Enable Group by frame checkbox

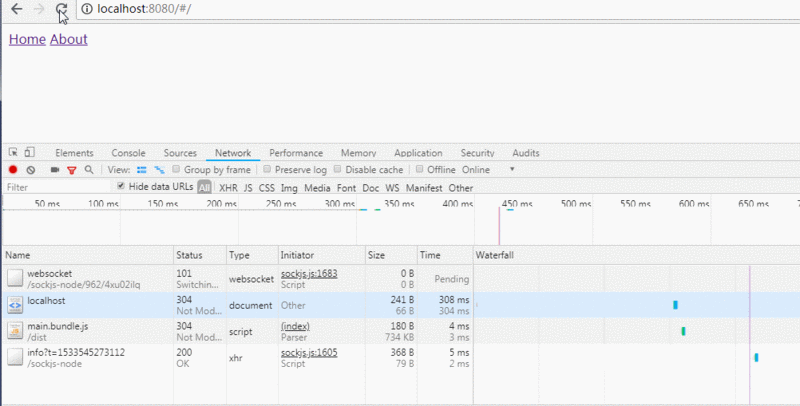pos(176,169)
